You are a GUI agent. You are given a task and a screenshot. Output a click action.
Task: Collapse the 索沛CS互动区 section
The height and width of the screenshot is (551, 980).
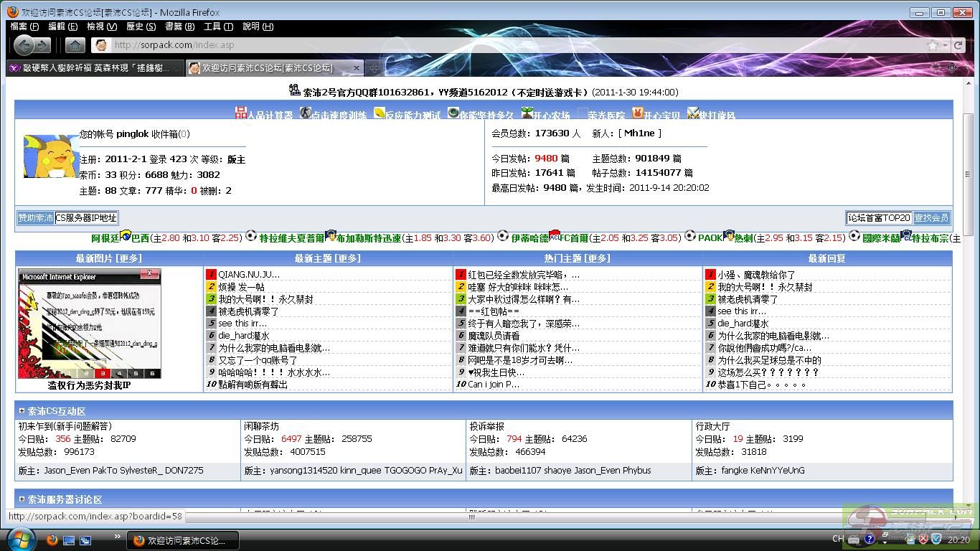click(x=22, y=411)
